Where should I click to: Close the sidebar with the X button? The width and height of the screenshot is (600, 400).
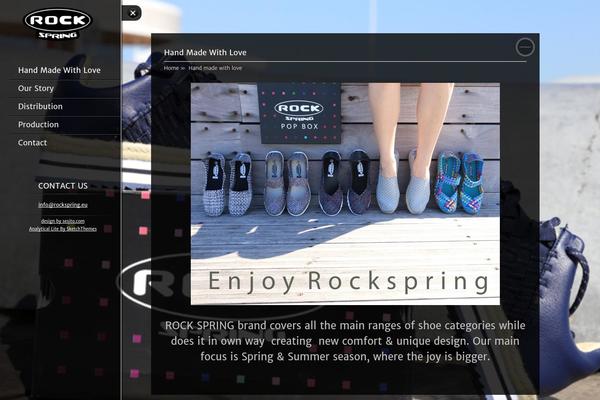[132, 13]
